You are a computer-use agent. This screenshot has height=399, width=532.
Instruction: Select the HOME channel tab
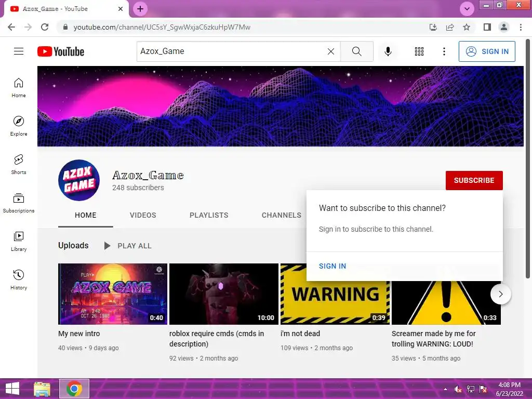(x=86, y=215)
